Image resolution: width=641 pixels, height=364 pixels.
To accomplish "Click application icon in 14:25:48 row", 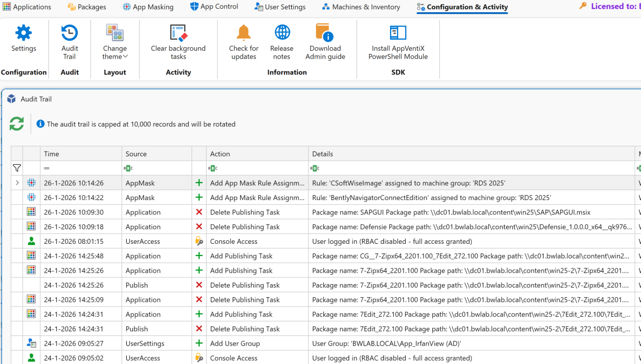I will pyautogui.click(x=32, y=256).
